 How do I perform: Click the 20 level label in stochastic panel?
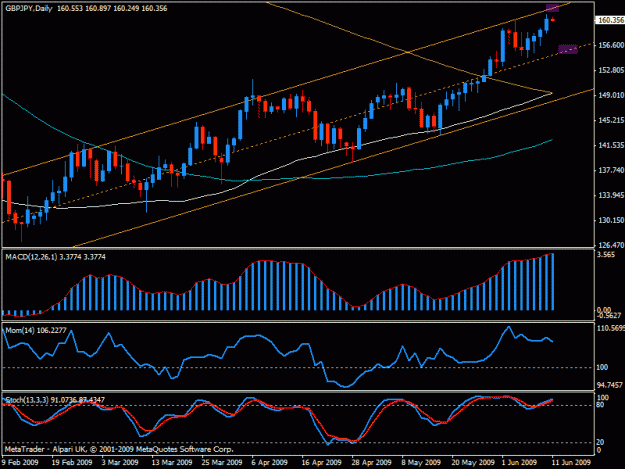[x=600, y=442]
